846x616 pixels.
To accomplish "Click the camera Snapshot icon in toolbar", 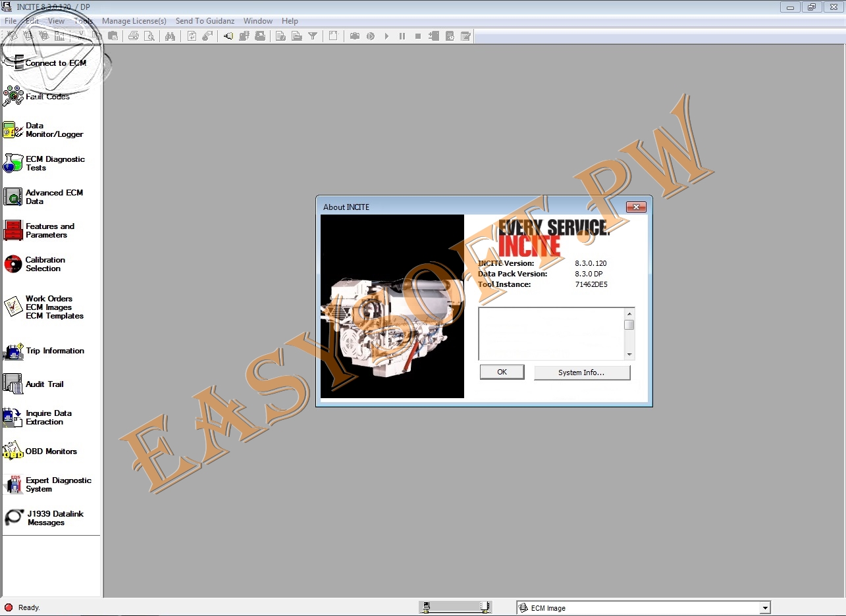I will (x=354, y=36).
